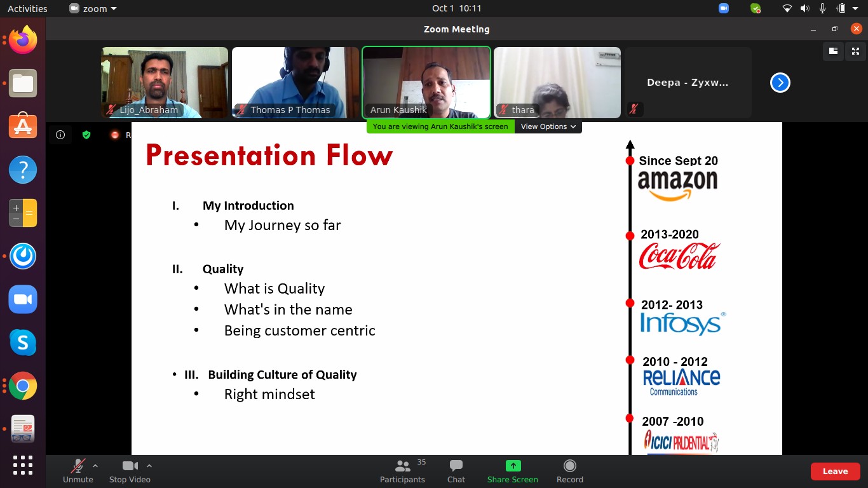Open meeting information icon

click(60, 135)
